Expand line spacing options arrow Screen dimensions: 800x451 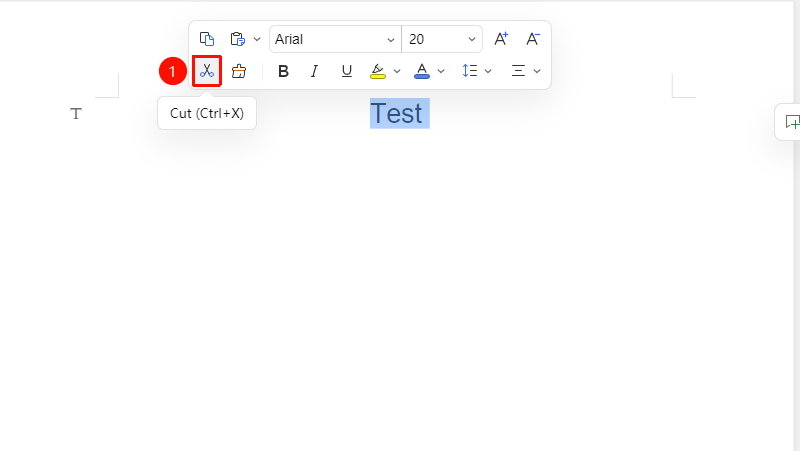click(x=488, y=71)
